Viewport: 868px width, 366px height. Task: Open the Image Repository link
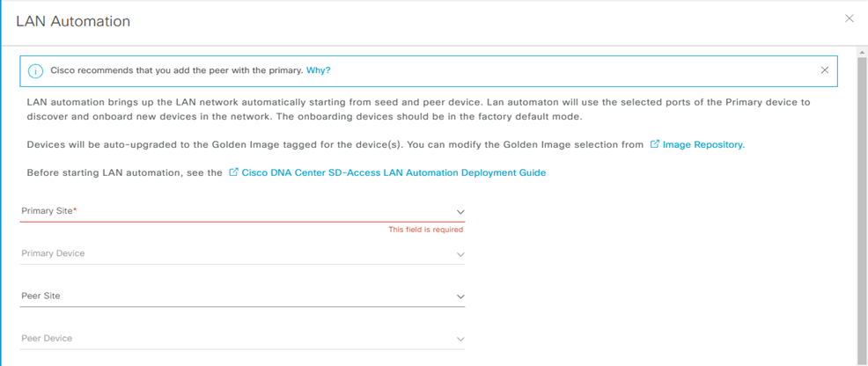pos(703,144)
